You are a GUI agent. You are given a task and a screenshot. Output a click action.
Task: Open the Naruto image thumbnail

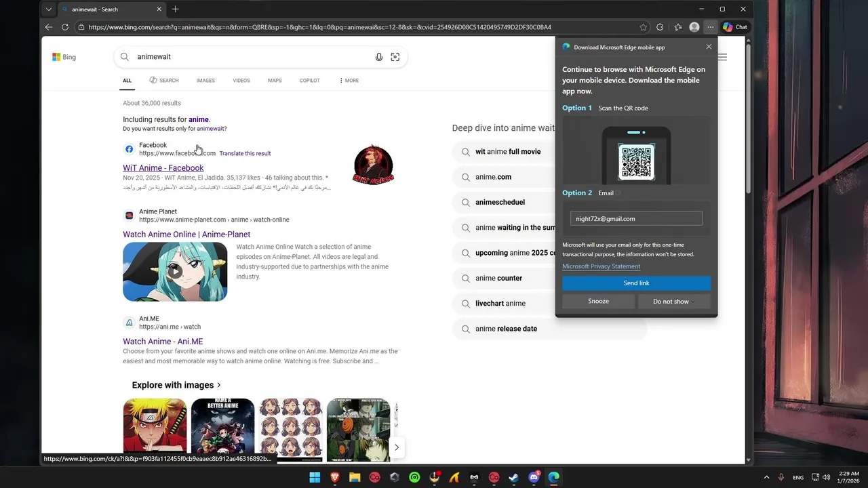click(x=155, y=430)
